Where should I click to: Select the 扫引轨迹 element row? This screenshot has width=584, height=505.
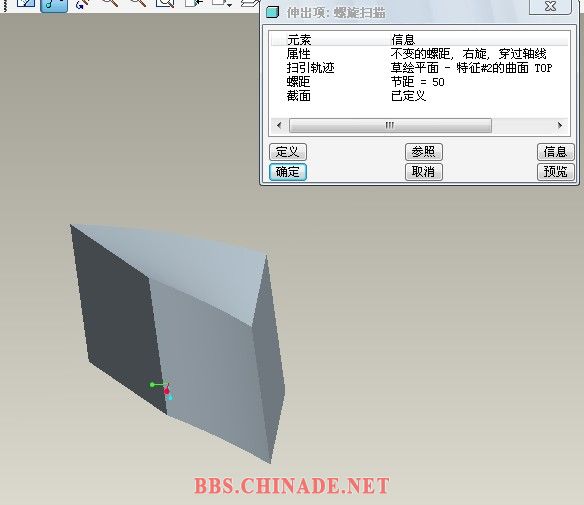click(x=420, y=68)
